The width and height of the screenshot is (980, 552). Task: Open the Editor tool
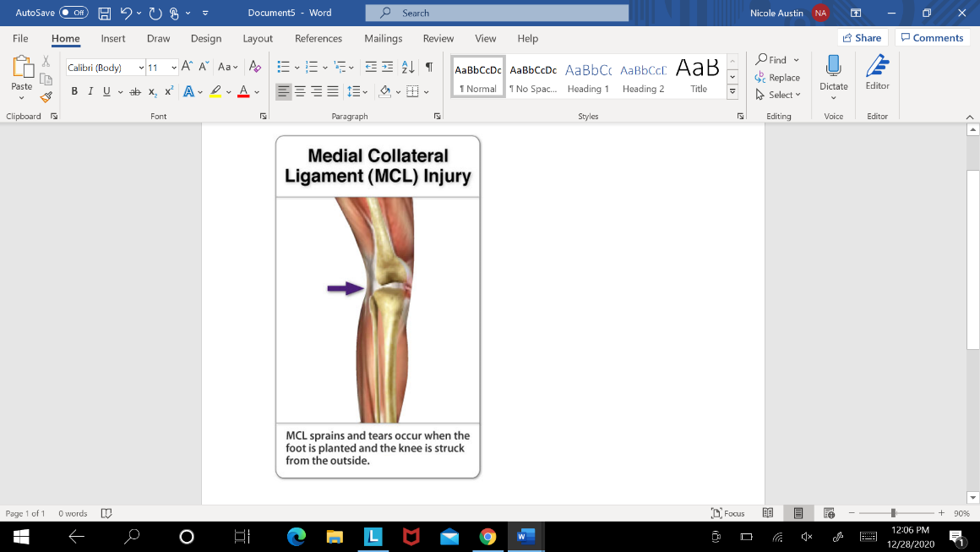coord(877,73)
